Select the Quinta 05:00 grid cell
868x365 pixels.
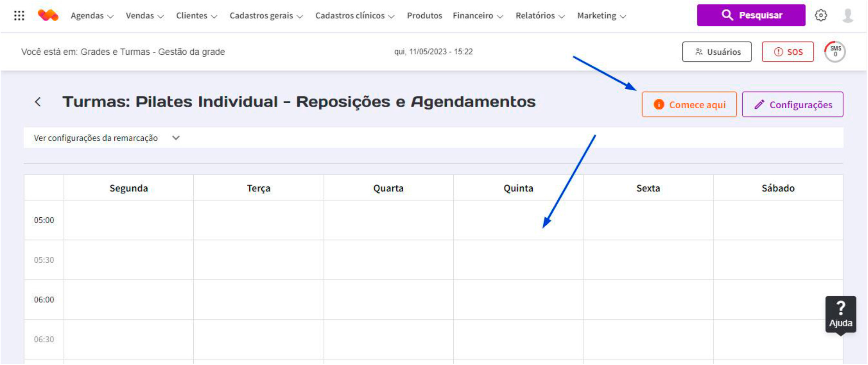click(x=518, y=220)
